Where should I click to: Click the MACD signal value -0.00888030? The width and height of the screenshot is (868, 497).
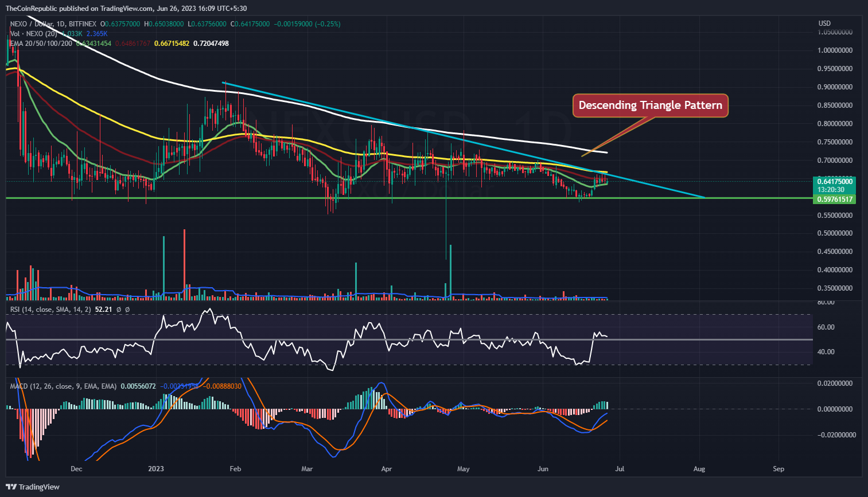pos(222,386)
